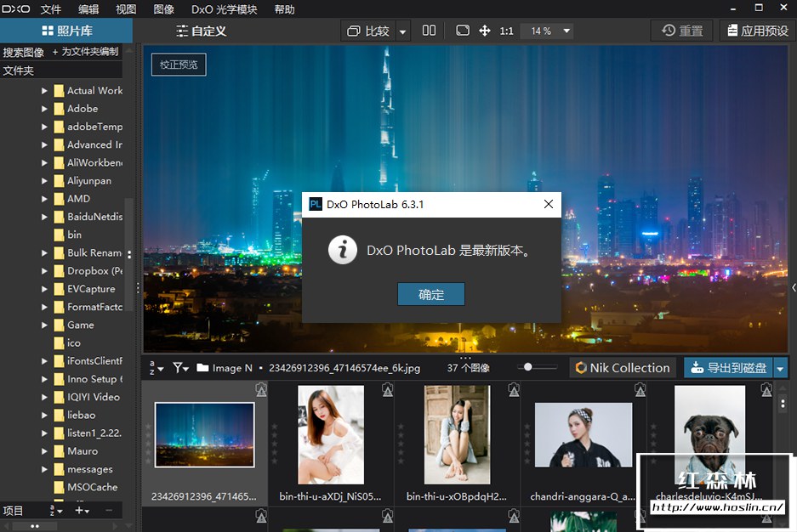Click 搜索图像 search images
Viewport: 797px width, 532px height.
tap(23, 53)
